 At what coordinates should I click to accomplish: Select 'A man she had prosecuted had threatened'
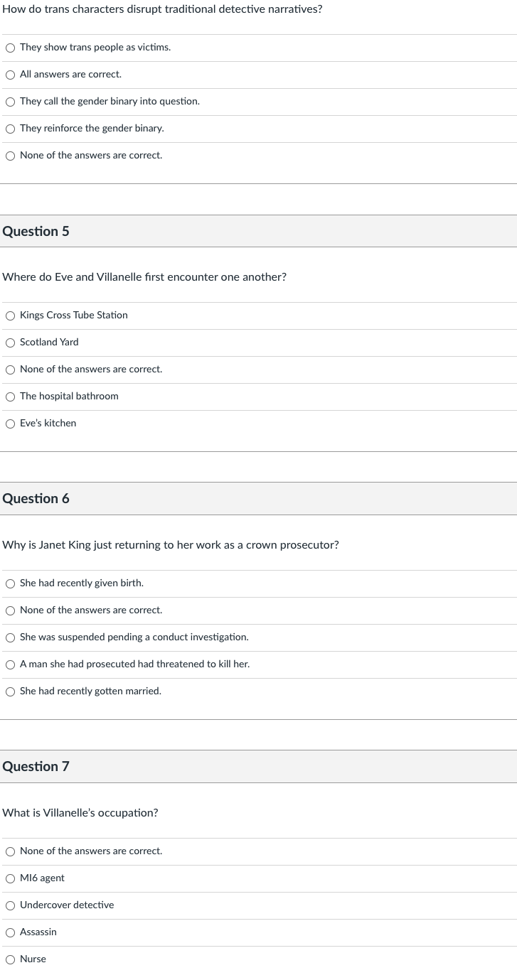point(10,664)
